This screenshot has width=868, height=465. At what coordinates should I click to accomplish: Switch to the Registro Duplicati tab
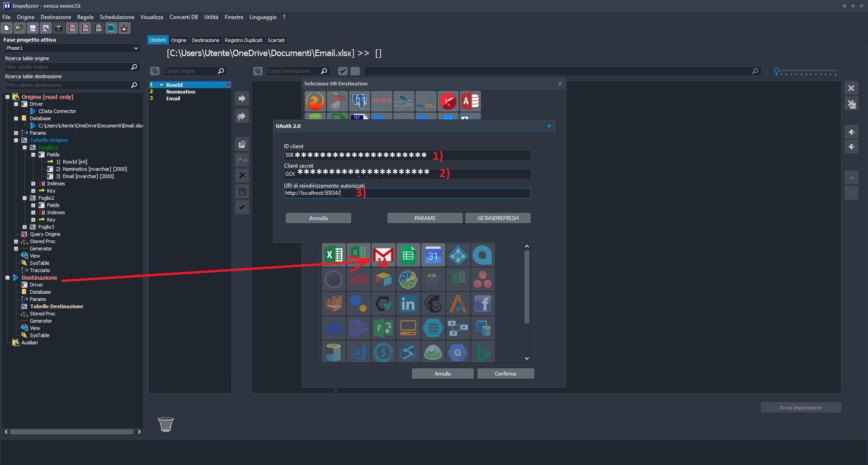click(x=243, y=40)
